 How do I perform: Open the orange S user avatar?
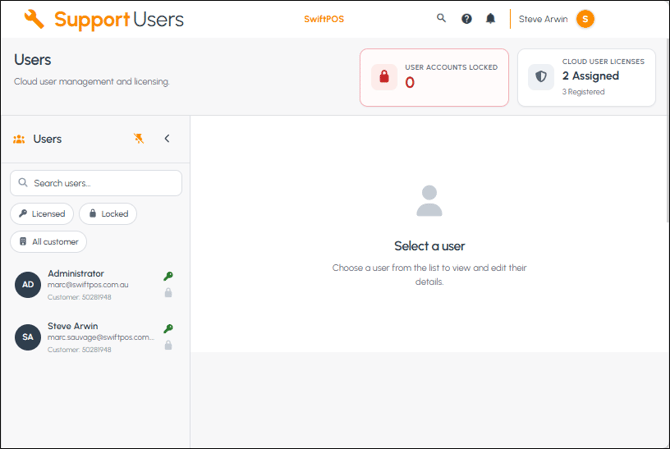[x=585, y=19]
